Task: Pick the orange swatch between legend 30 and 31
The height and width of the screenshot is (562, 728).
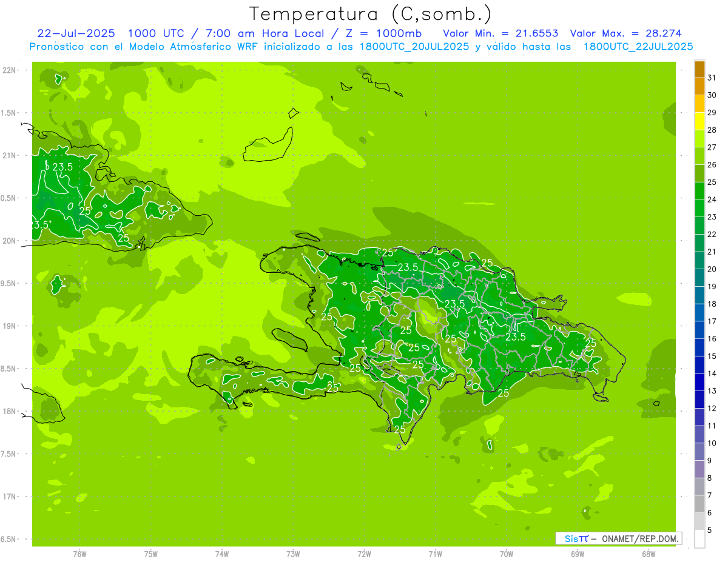Action: pos(699,87)
